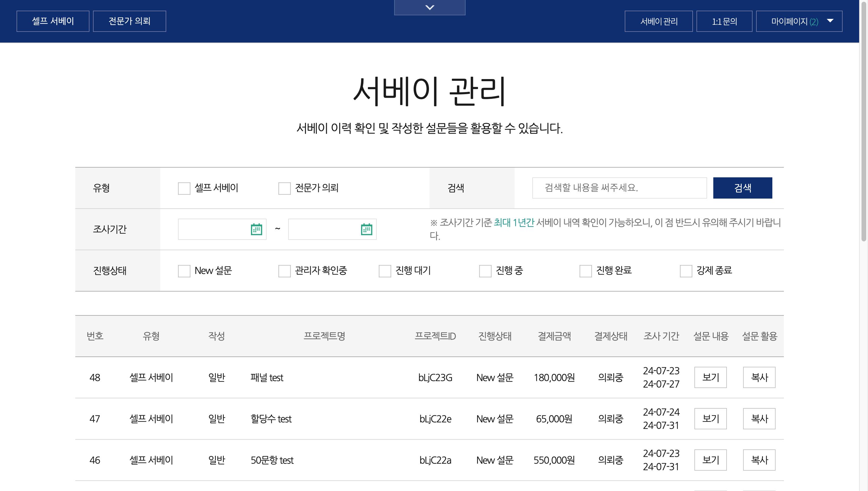Click row number 46
Viewport: 868px width, 491px height.
[x=95, y=460]
